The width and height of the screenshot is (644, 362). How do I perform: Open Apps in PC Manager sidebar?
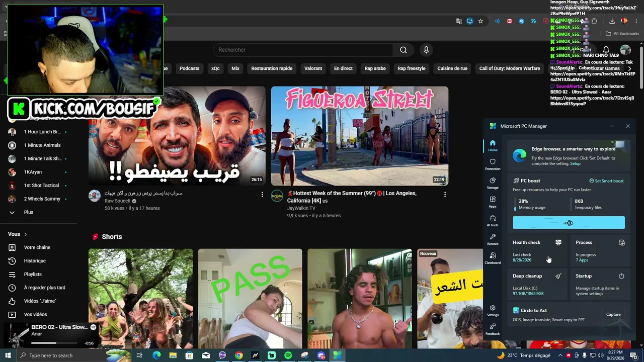pos(493,202)
